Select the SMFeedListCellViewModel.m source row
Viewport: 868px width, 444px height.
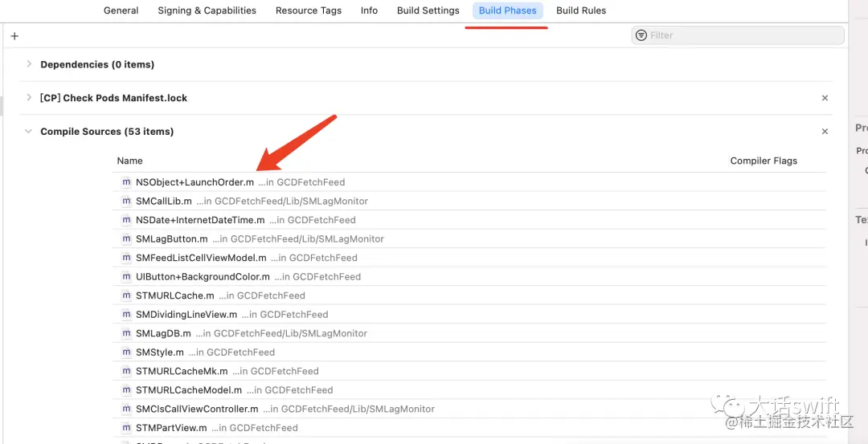tap(201, 258)
